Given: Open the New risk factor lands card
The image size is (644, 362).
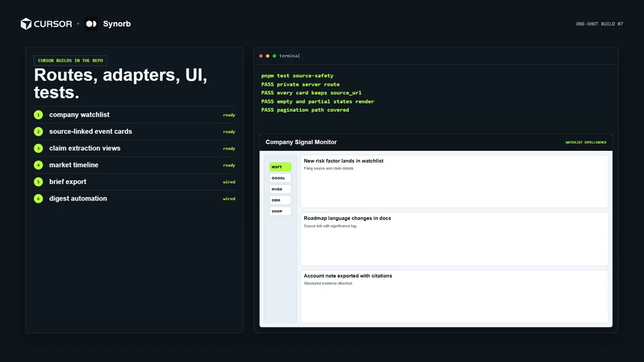Looking at the screenshot, I should [454, 182].
